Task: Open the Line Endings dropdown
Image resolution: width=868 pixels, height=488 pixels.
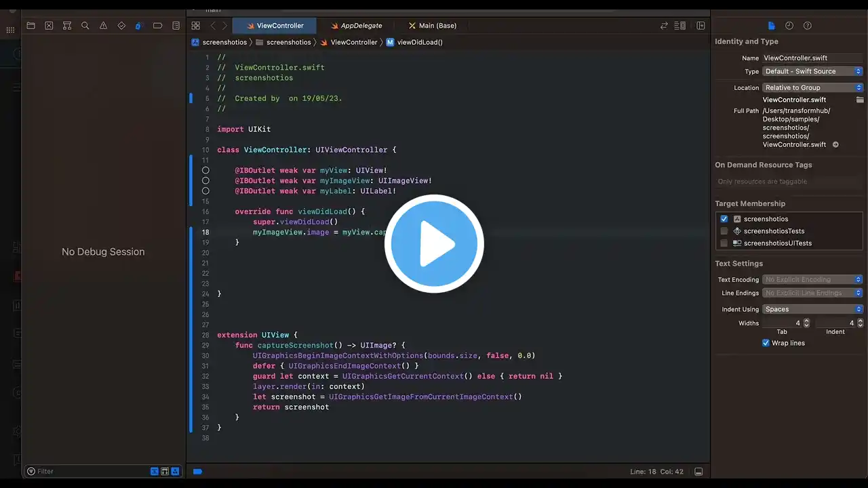Action: [x=813, y=293]
